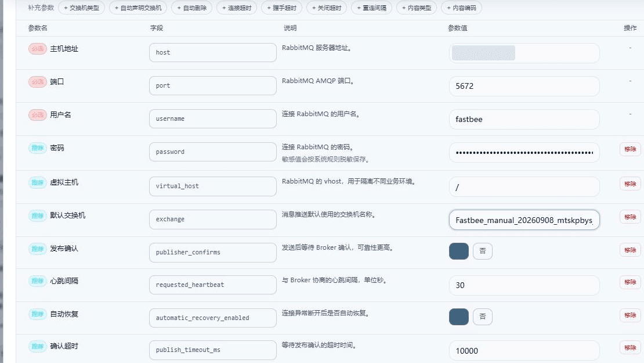This screenshot has width=644, height=363.
Task: Click the 默认交换机 parameter name
Action: (x=68, y=215)
